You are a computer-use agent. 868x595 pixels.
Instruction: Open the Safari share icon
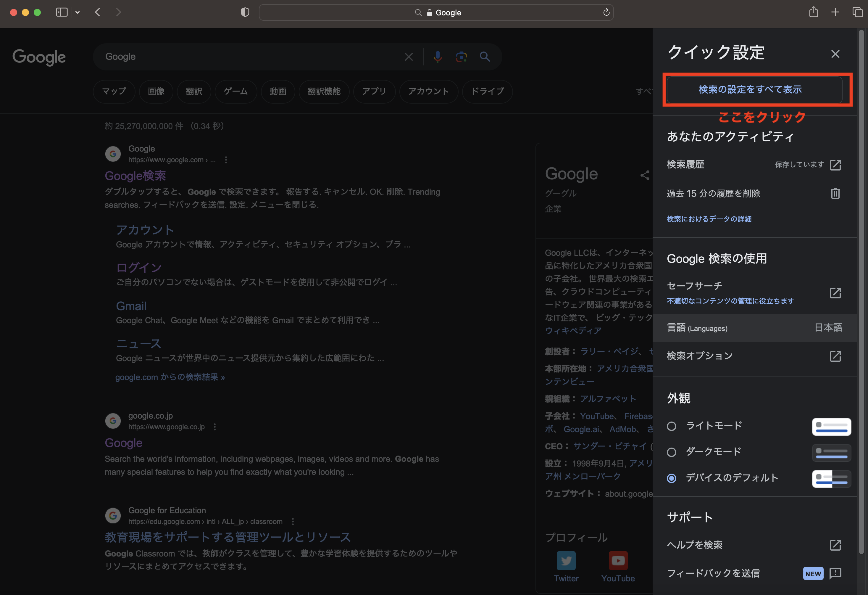(814, 12)
